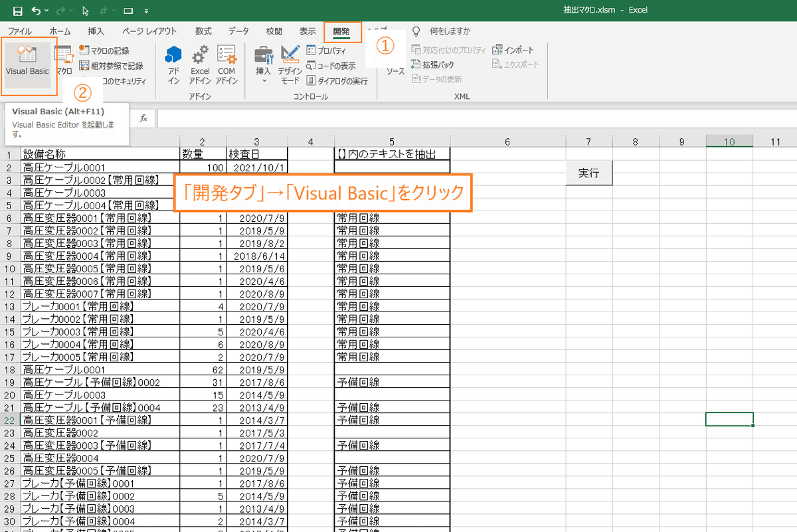The image size is (797, 532).
Task: Click the Undo arrow in quick access toolbar
Action: (36, 11)
